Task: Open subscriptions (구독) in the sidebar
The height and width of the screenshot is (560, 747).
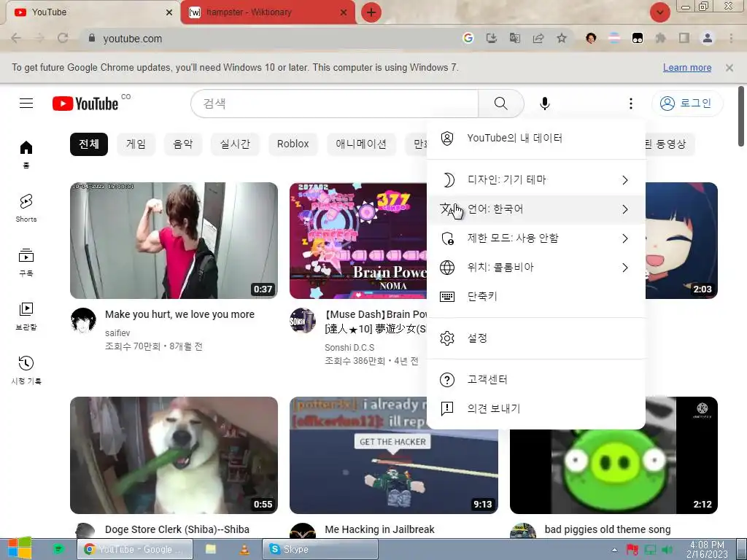Action: (x=26, y=262)
